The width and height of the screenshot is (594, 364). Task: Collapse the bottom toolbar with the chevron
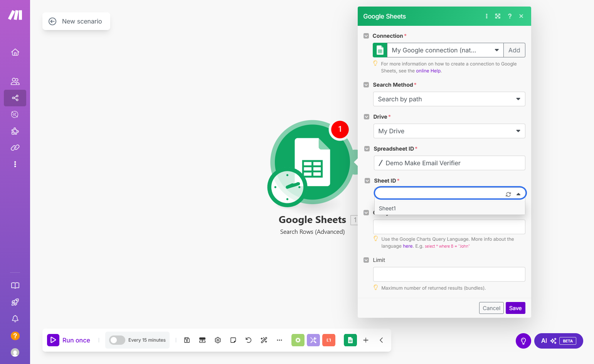point(381,340)
